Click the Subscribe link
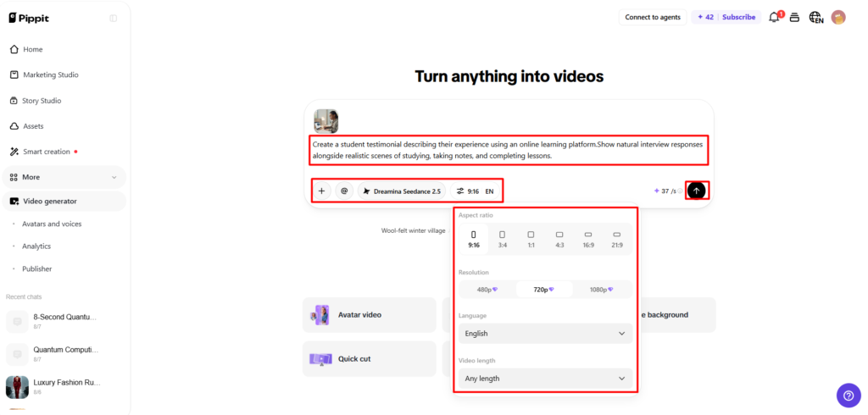The height and width of the screenshot is (415, 868). (738, 17)
